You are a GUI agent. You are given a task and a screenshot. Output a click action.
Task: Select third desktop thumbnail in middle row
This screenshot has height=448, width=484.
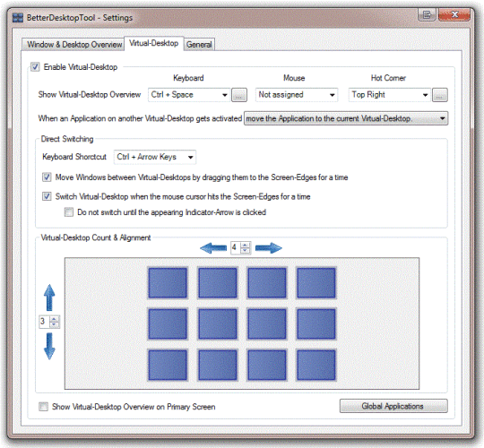(x=267, y=324)
